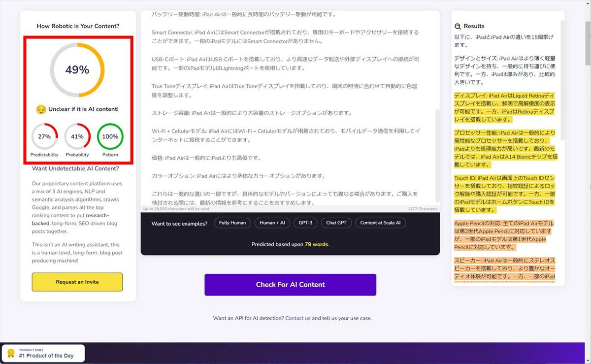Image resolution: width=591 pixels, height=364 pixels.
Task: Click the highlighted 'Touch ID' result paragraph
Action: click(x=505, y=194)
